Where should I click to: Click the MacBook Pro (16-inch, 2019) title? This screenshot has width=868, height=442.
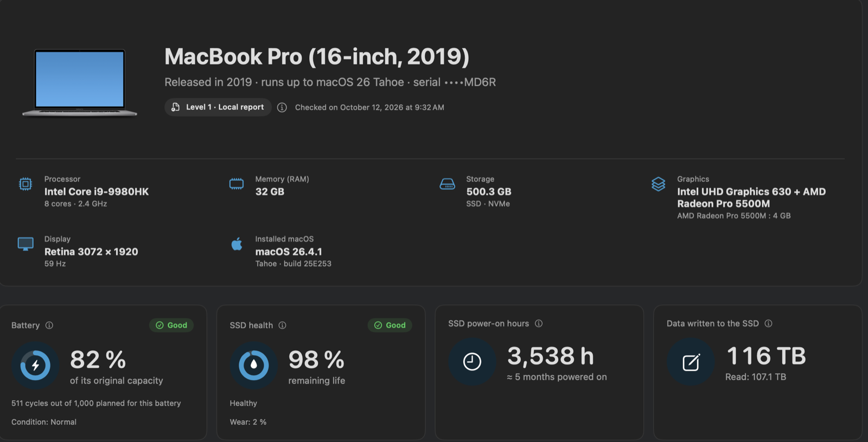[317, 56]
